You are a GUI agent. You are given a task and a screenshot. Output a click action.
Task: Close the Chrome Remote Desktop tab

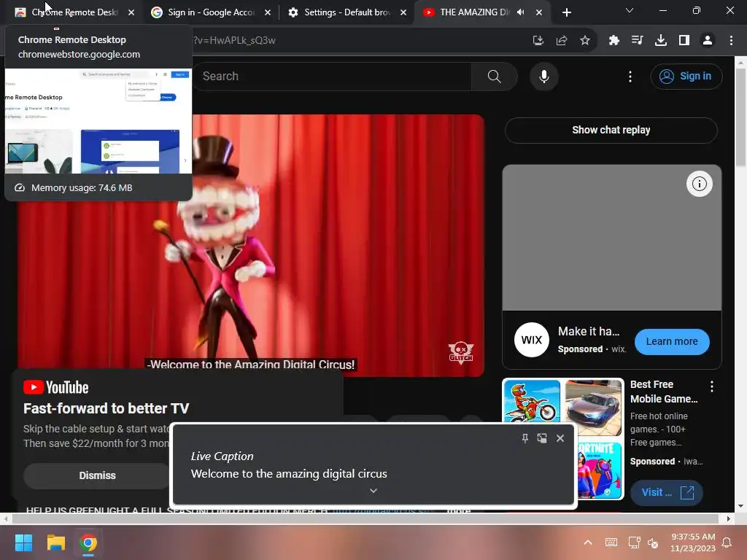click(x=131, y=12)
